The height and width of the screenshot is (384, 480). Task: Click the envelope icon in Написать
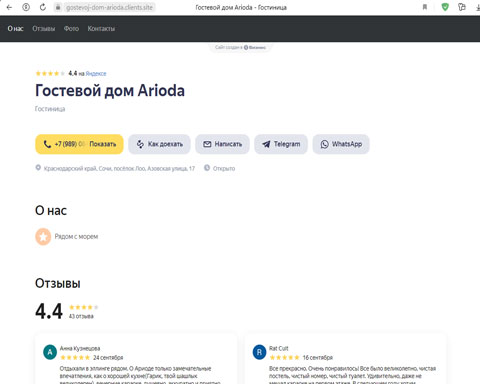tap(207, 144)
